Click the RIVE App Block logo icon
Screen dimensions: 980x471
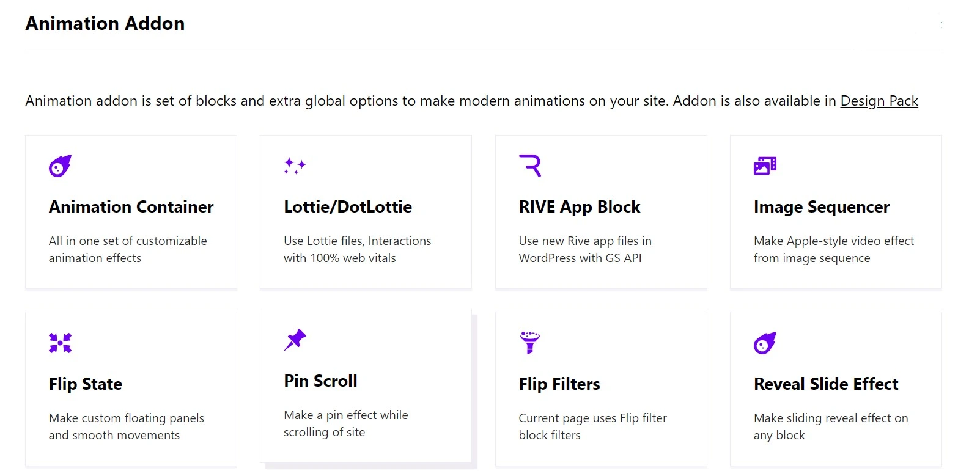pos(530,166)
